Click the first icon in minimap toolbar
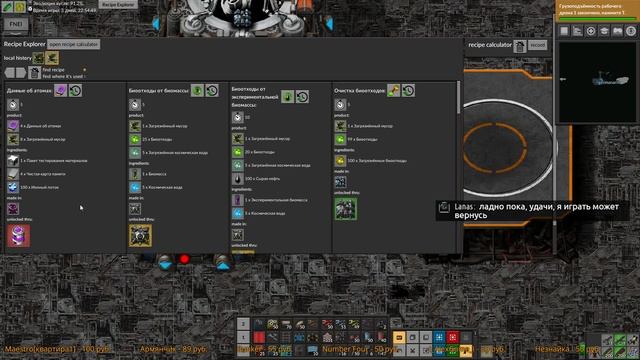The height and width of the screenshot is (360, 640). pyautogui.click(x=564, y=31)
